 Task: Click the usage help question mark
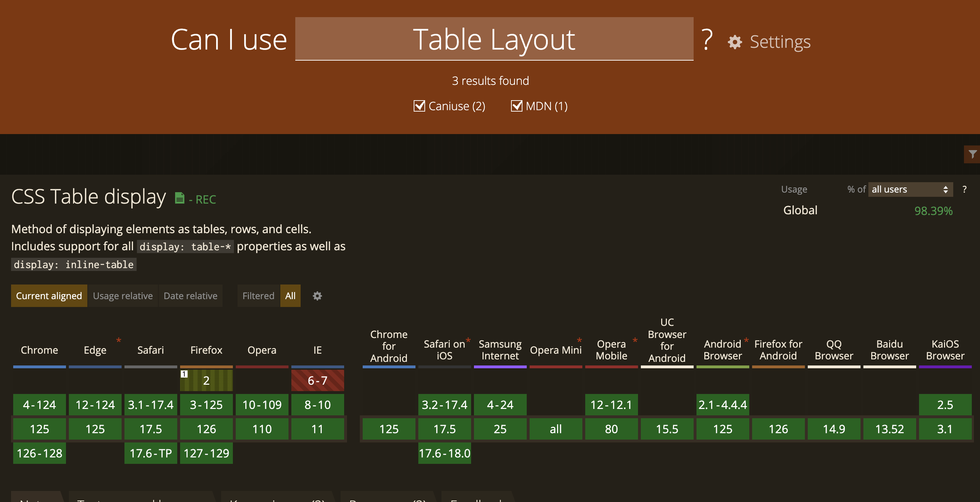tap(964, 189)
